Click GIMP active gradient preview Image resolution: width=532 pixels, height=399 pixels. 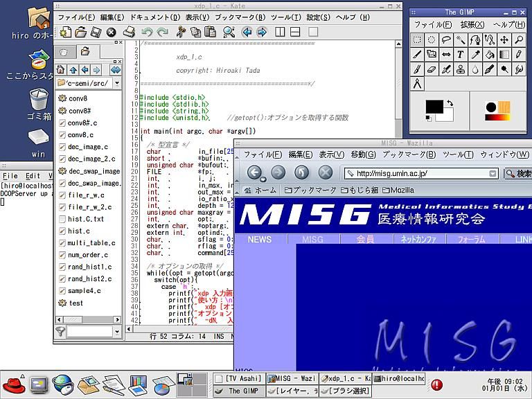click(x=498, y=117)
